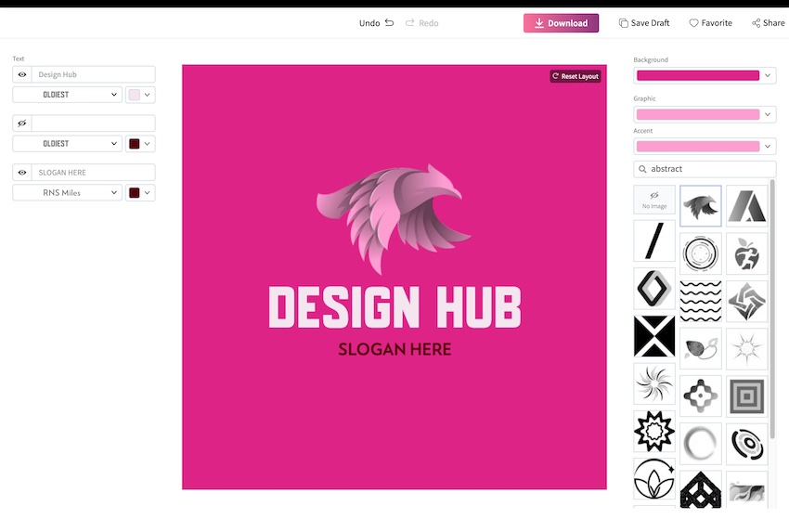Select the pink eagle graphic on canvas
Screen dimensions: 789x532
coord(394,218)
